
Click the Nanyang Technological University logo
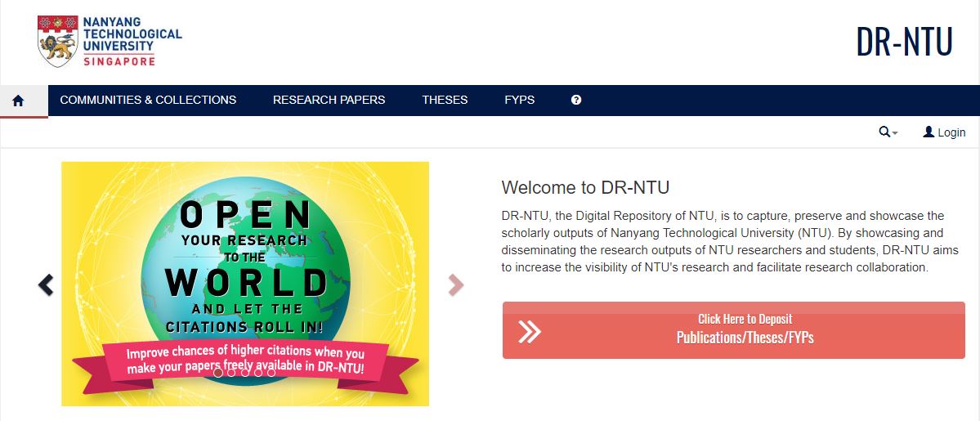(110, 42)
